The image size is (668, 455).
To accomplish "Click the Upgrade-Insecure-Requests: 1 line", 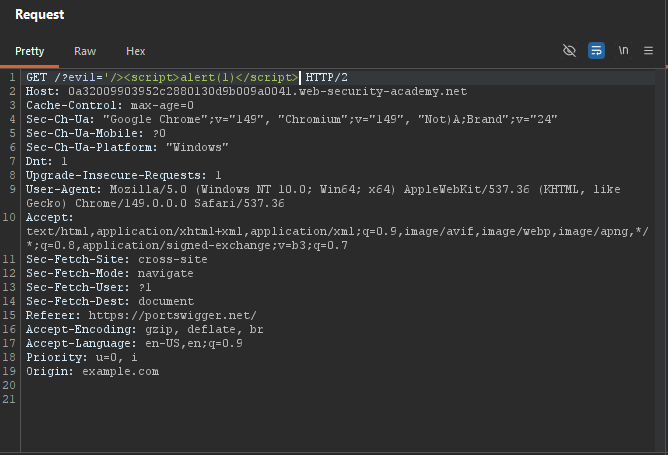I will coord(124,176).
